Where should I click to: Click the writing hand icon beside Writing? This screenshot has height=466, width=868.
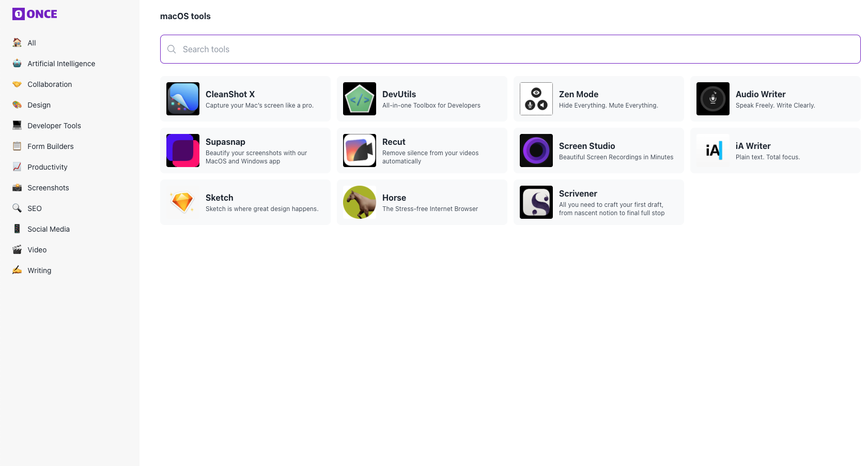[17, 270]
